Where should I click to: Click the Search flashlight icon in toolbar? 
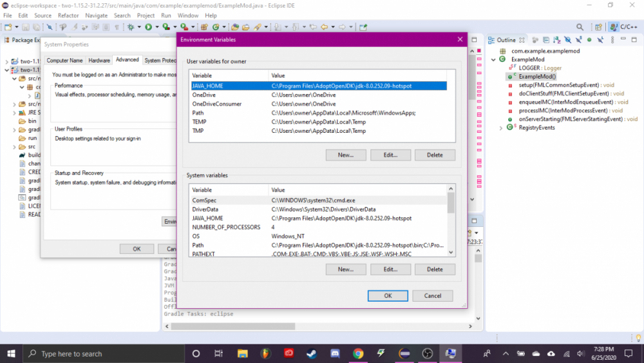pos(258,27)
